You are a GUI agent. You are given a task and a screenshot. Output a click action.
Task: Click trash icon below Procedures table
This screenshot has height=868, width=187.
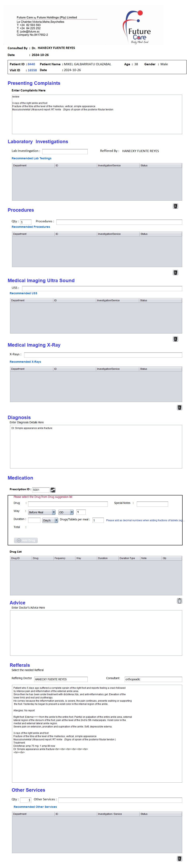click(175, 273)
